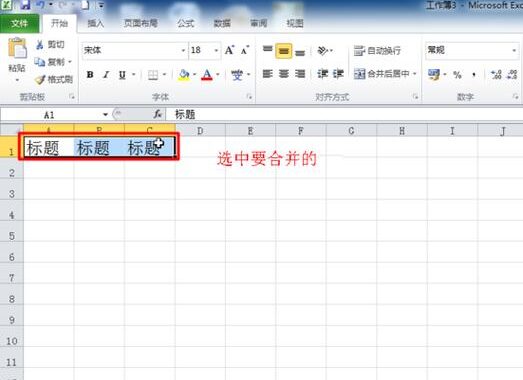Click the undo icon in quick access toolbar
The image size is (523, 380).
point(40,5)
